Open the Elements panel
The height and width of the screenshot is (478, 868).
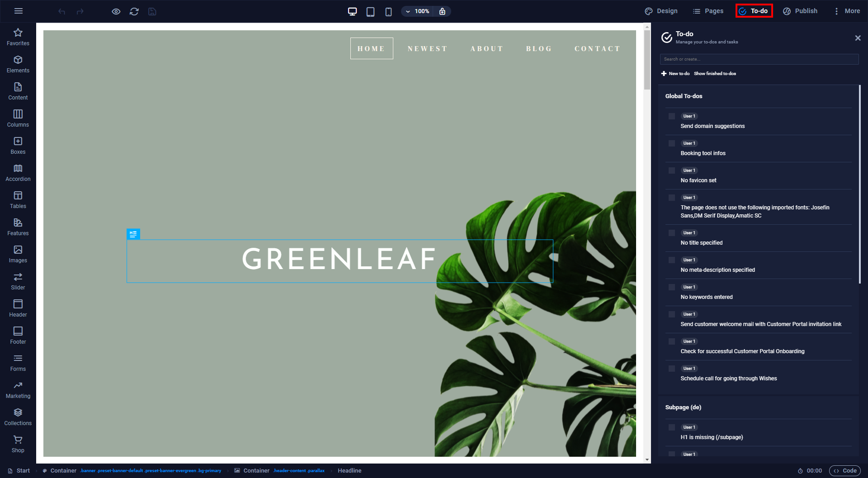coord(18,64)
